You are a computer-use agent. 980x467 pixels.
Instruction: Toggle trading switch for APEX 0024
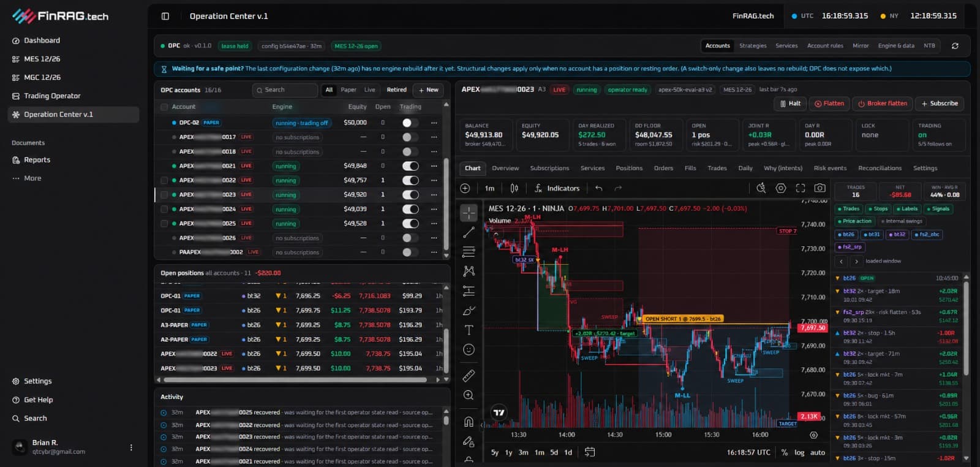[410, 209]
